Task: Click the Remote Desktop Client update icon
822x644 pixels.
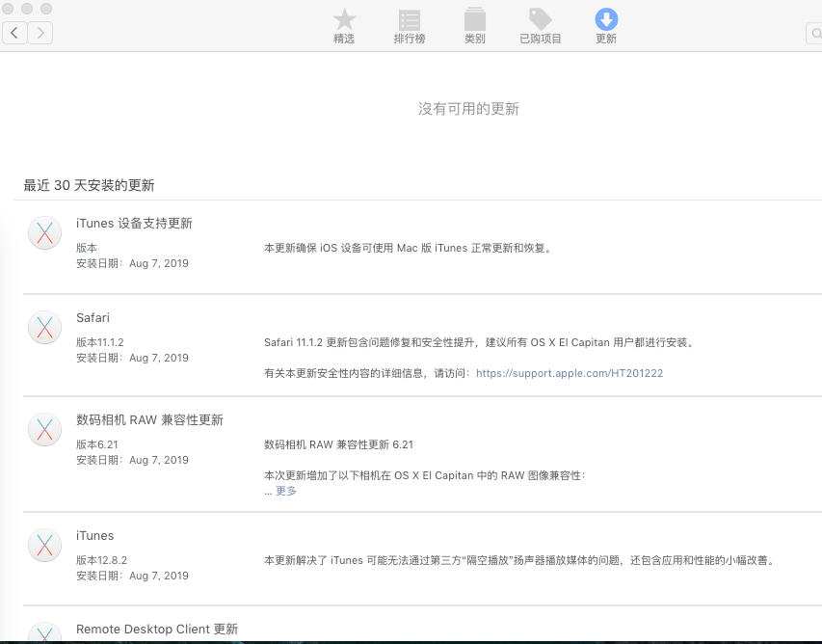Action: pos(45,633)
